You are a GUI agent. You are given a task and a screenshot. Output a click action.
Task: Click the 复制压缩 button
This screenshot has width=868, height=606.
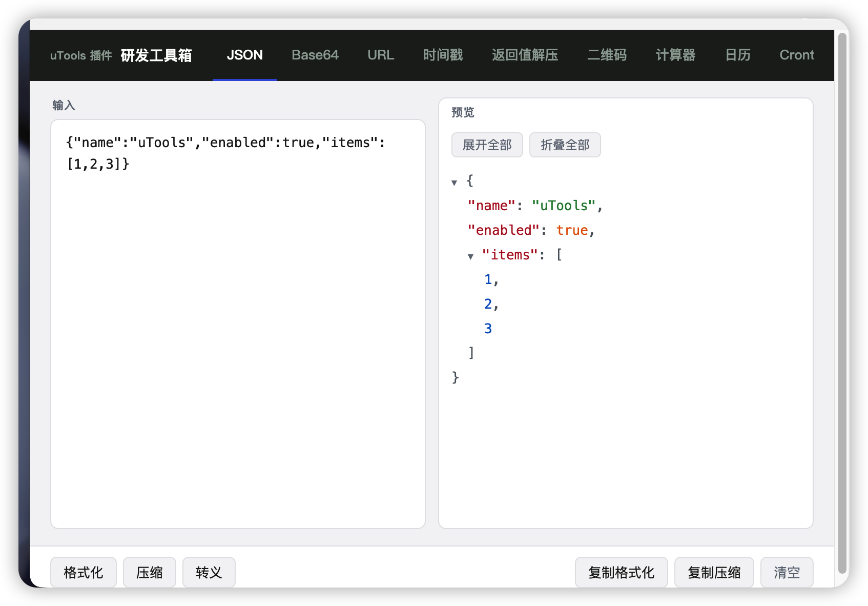714,572
